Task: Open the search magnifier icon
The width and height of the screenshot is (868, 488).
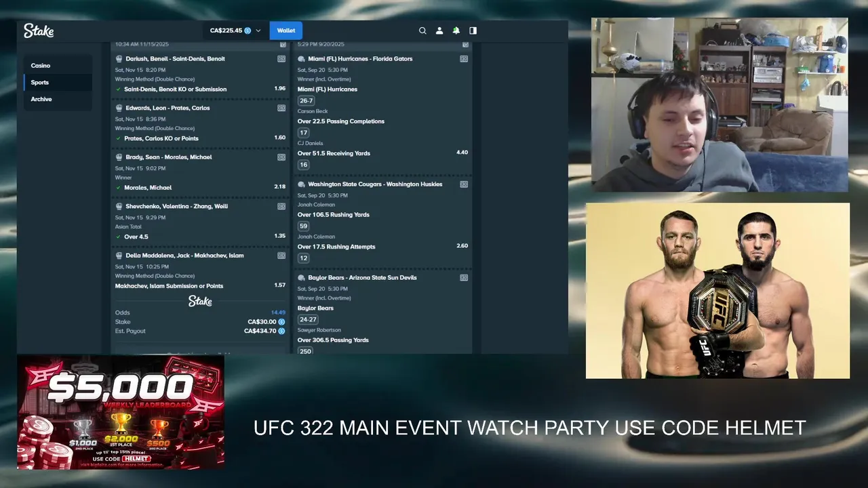Action: [422, 30]
